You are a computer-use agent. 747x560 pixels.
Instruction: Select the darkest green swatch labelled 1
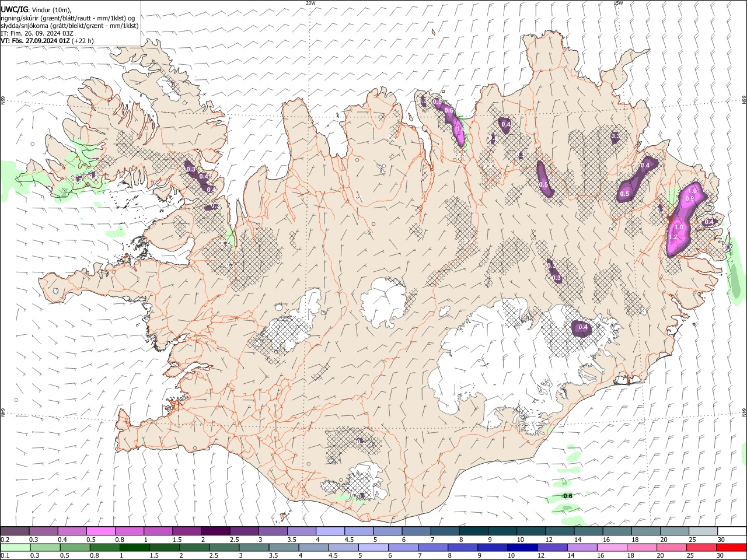point(134,548)
